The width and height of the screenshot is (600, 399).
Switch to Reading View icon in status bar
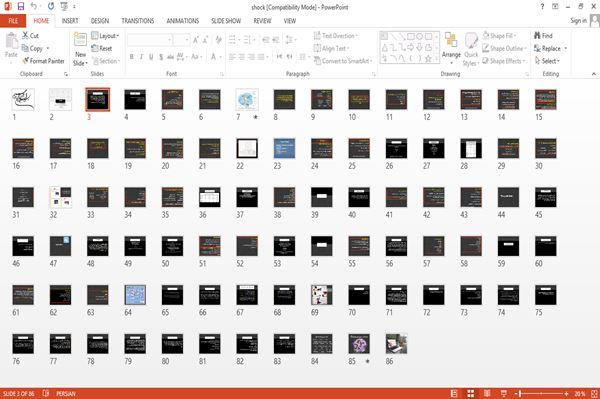(487, 393)
